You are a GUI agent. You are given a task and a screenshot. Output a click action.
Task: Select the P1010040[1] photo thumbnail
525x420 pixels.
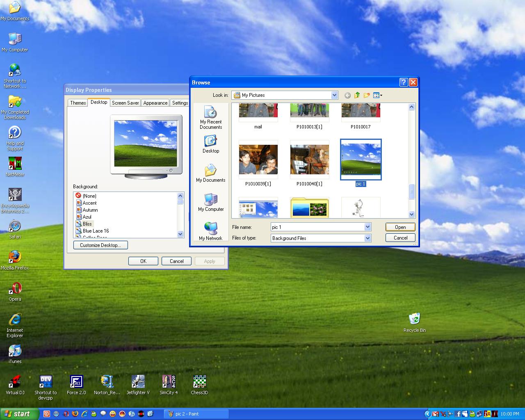[310, 160]
